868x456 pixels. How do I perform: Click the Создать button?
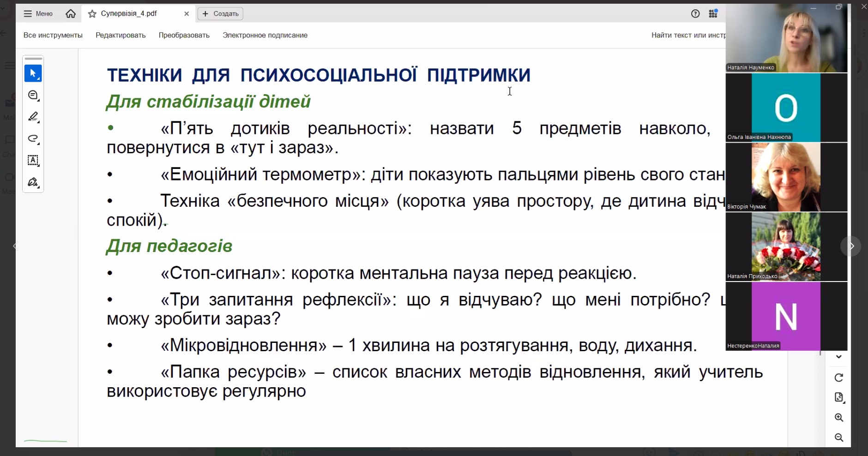coord(221,14)
